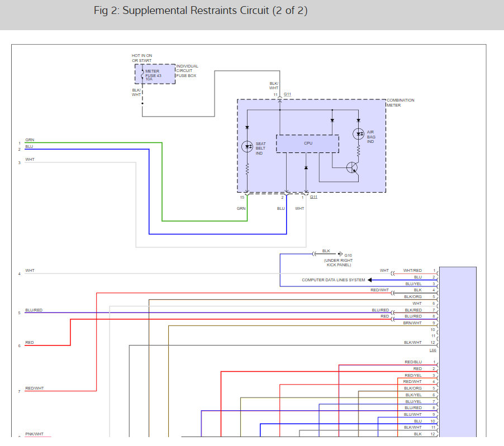Select the air bag indicator LED symbol
Screen dimensions: 504x446
tap(358, 134)
